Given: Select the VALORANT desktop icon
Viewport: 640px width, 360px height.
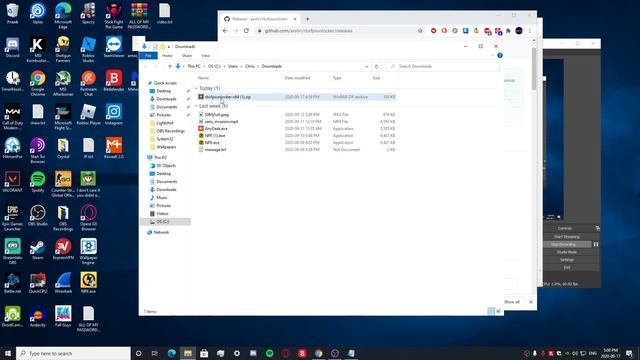Looking at the screenshot, I should tap(12, 182).
